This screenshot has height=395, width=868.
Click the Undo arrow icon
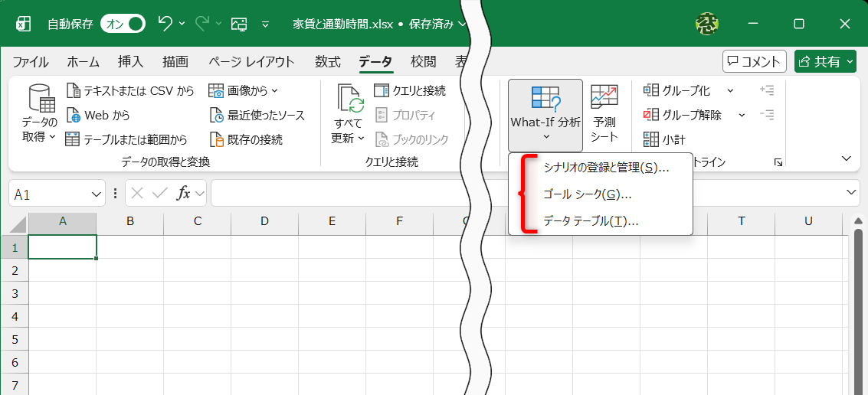coord(165,23)
